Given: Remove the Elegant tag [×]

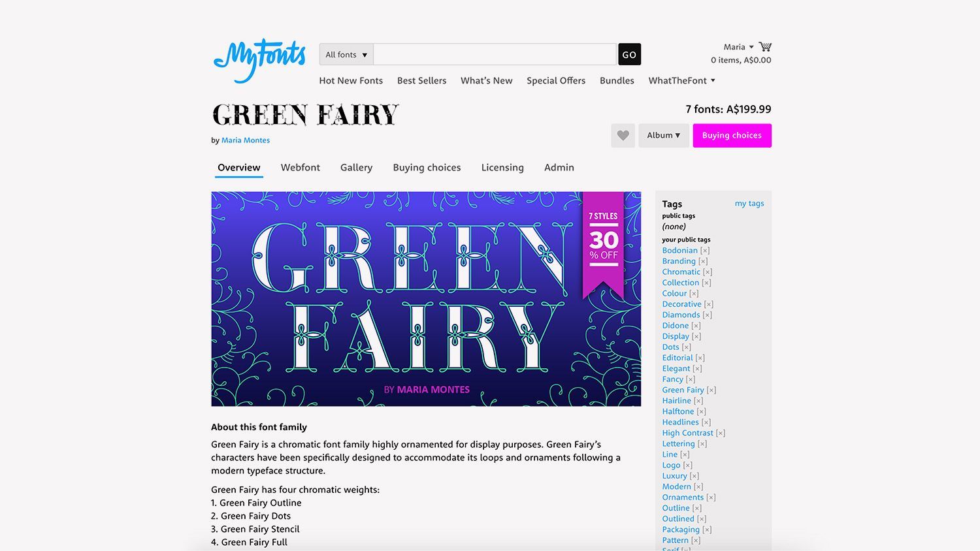Looking at the screenshot, I should point(697,369).
